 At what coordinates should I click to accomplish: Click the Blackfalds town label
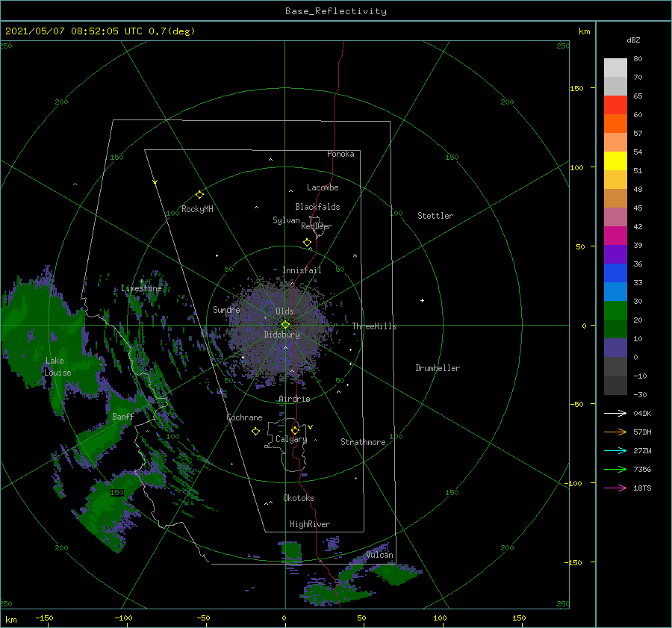pyautogui.click(x=317, y=207)
